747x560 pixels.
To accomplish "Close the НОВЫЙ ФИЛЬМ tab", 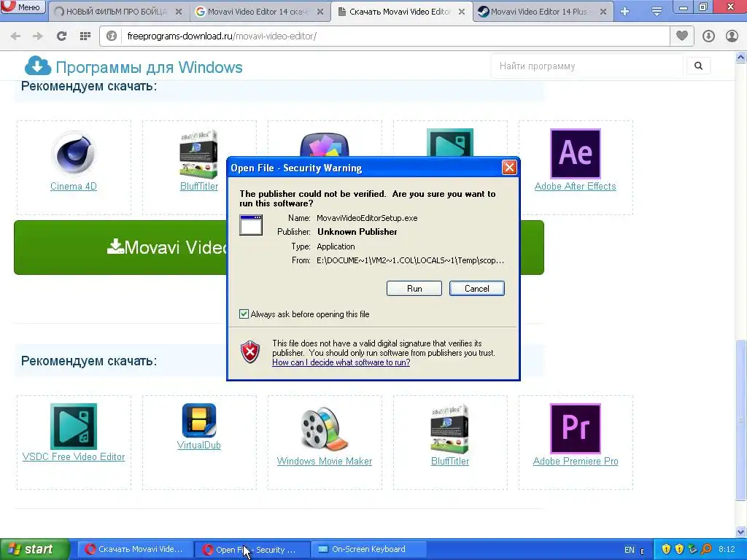I will pyautogui.click(x=179, y=12).
